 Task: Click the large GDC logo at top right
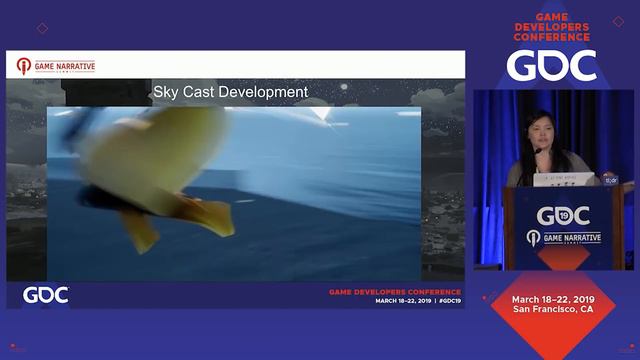click(x=551, y=65)
